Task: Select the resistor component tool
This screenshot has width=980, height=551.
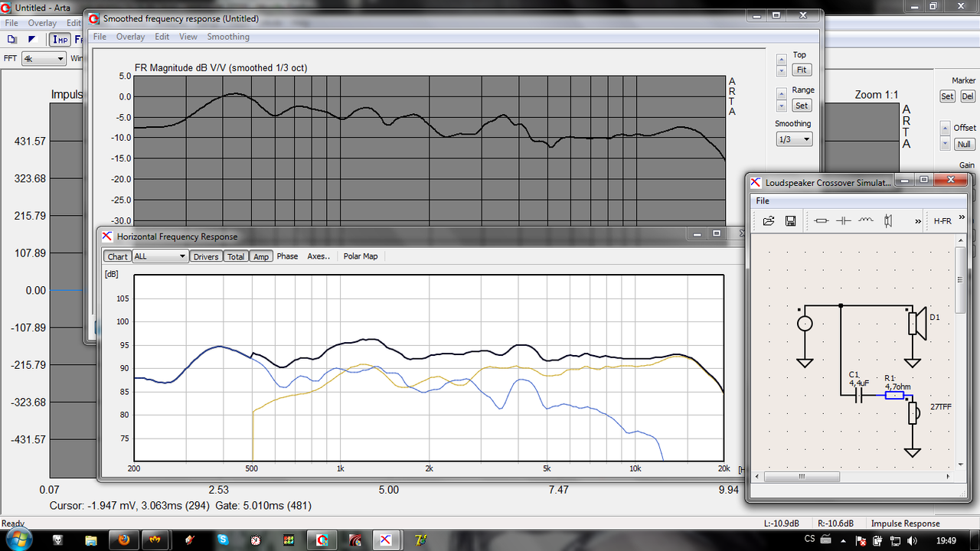Action: coord(822,220)
